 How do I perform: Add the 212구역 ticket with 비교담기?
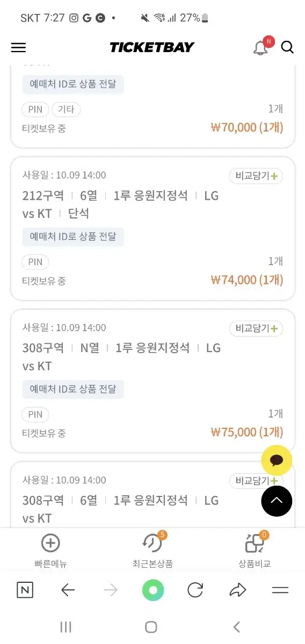click(256, 176)
